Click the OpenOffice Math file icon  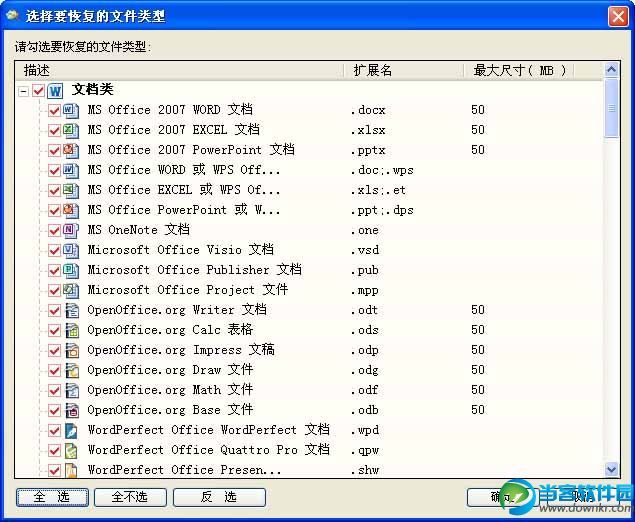[72, 390]
